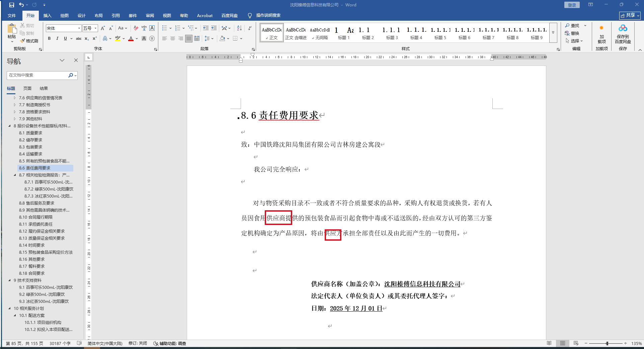This screenshot has height=349, width=644.
Task: Open the Acrobat ribbon tab
Action: tap(205, 15)
